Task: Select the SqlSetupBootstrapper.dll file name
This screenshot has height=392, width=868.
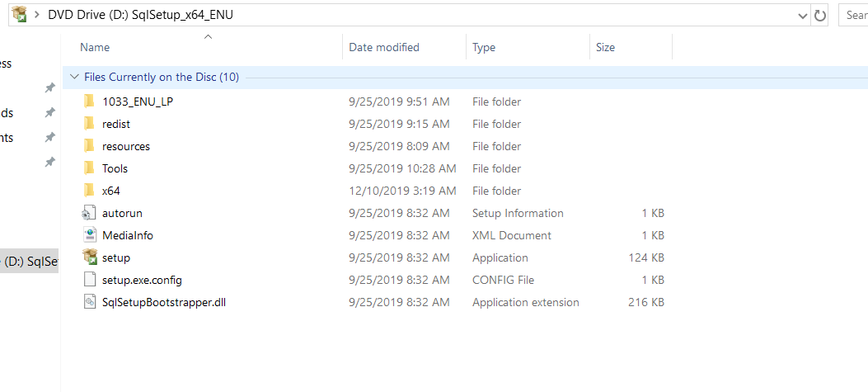Action: point(164,302)
